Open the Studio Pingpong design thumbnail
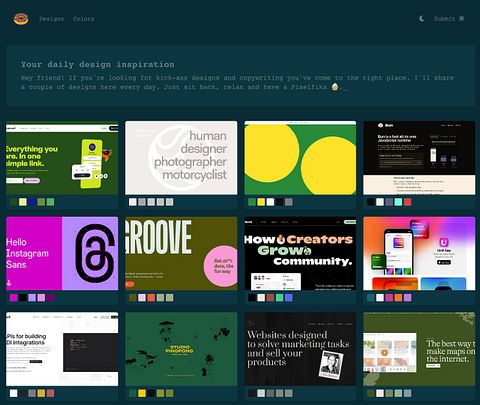Screen dimensions: 480x405 pyautogui.click(x=181, y=349)
